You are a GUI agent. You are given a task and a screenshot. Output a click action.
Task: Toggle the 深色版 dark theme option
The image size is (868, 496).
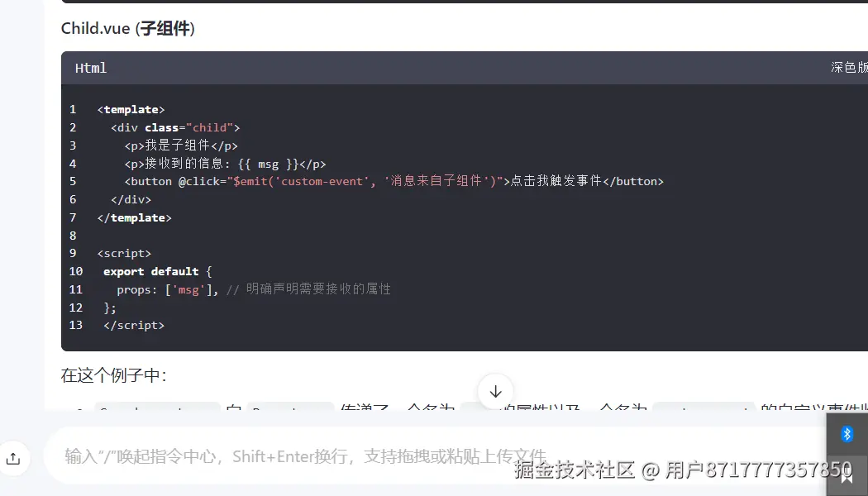point(849,68)
